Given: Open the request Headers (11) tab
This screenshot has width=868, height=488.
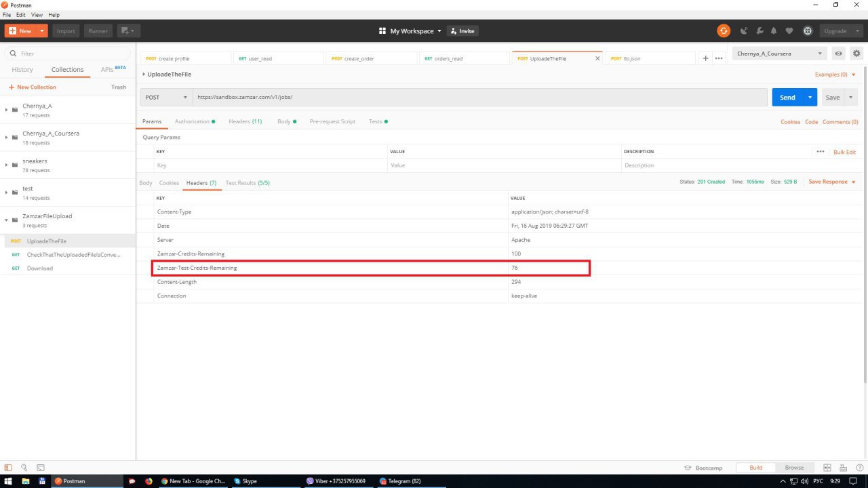Looking at the screenshot, I should point(245,121).
